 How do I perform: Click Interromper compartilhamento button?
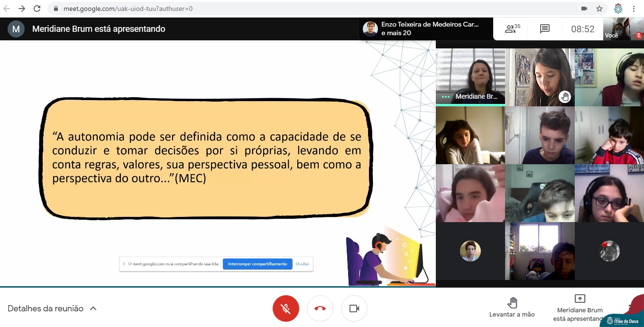[258, 264]
